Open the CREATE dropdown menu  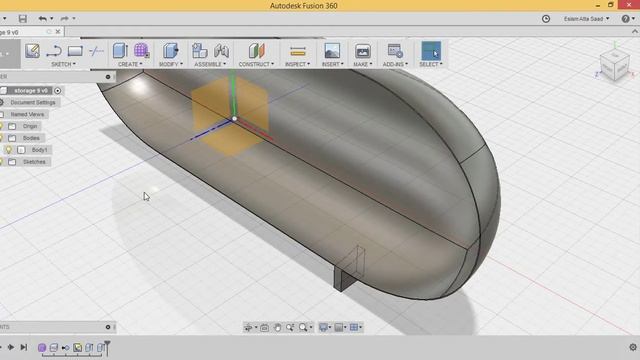130,64
